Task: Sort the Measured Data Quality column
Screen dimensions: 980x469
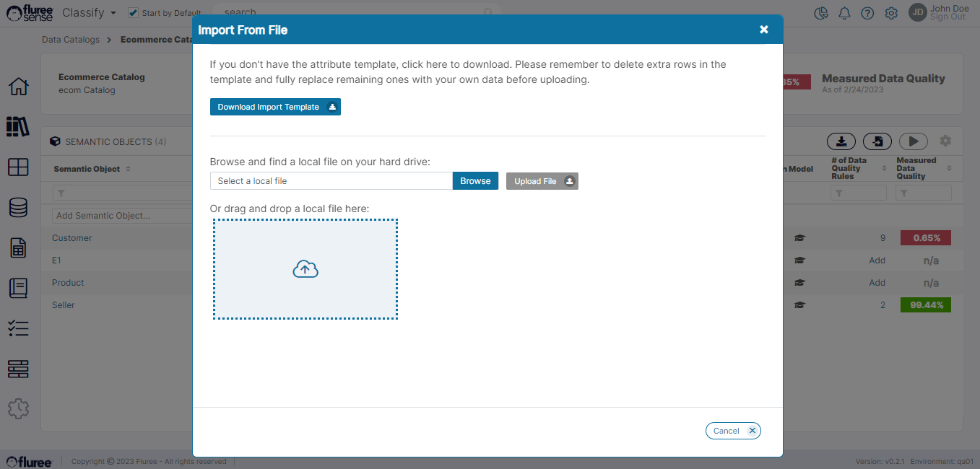Action: coord(949,169)
